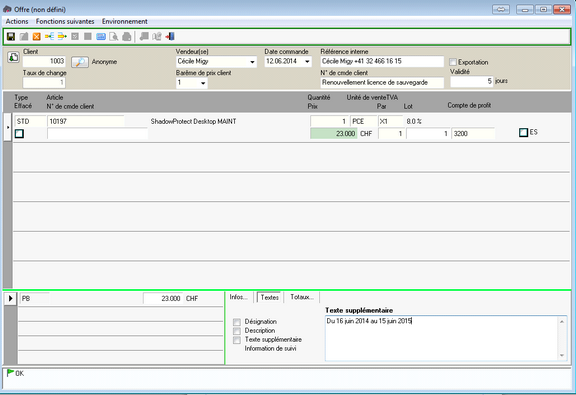The image size is (576, 395).
Task: Click the exit door icon with red arrow
Action: (x=170, y=36)
